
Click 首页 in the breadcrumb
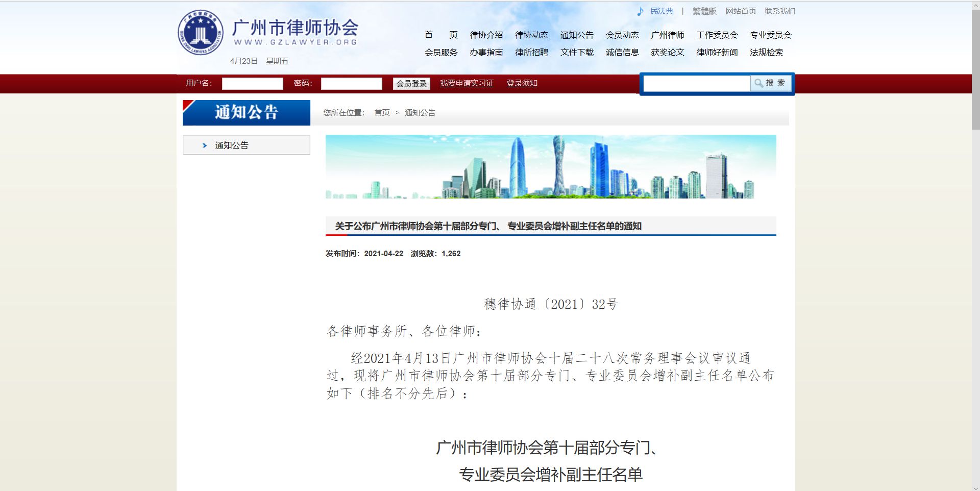[x=382, y=113]
